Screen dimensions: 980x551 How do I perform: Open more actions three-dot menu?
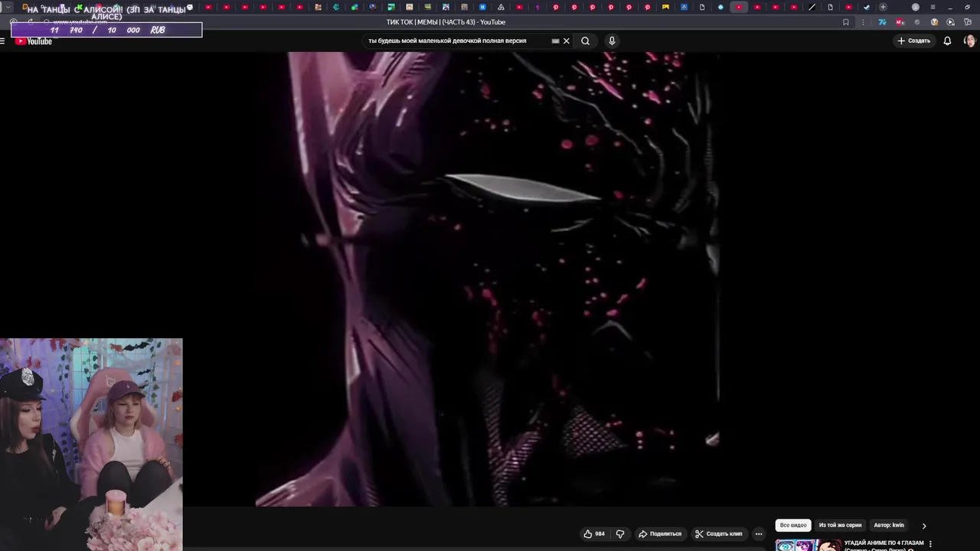[759, 533]
